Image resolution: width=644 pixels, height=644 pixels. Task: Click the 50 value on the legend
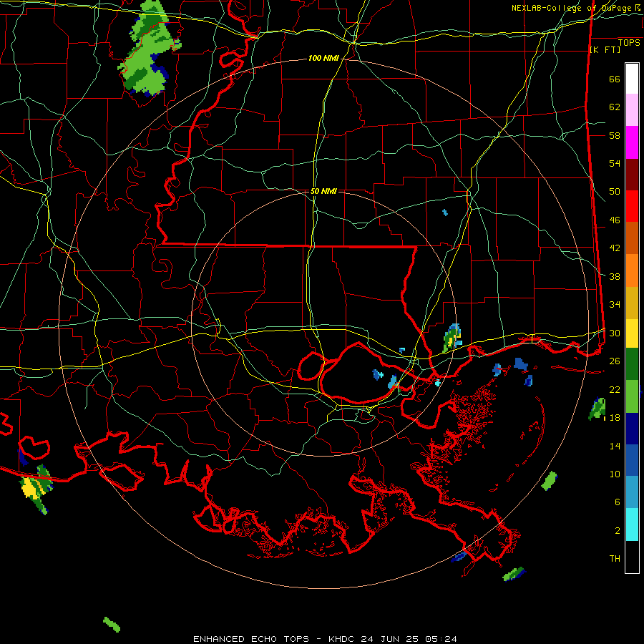tap(614, 192)
